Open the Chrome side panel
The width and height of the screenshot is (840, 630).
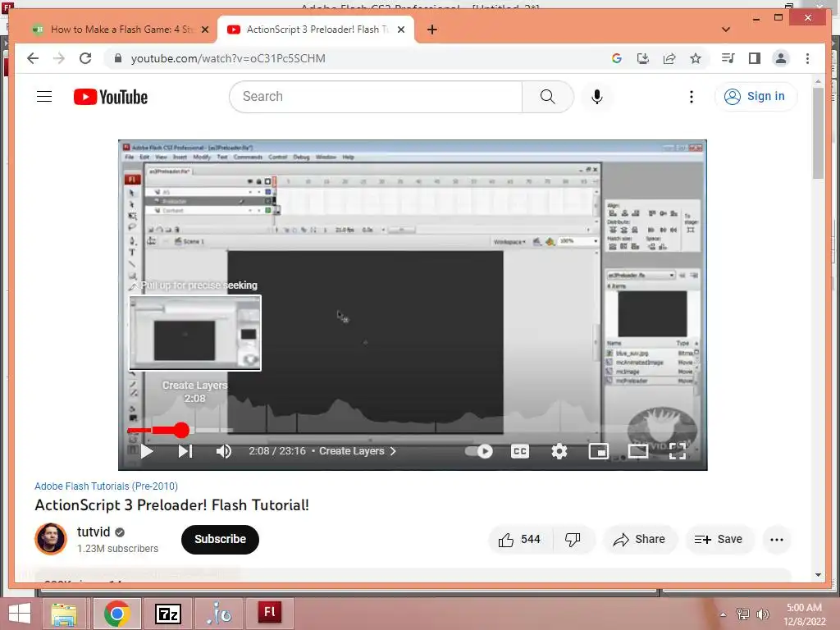[755, 58]
